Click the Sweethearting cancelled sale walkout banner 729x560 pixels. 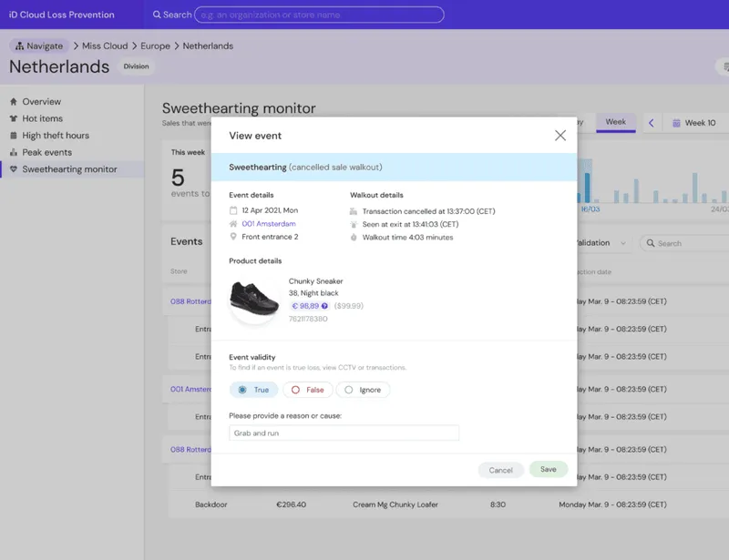pyautogui.click(x=394, y=168)
